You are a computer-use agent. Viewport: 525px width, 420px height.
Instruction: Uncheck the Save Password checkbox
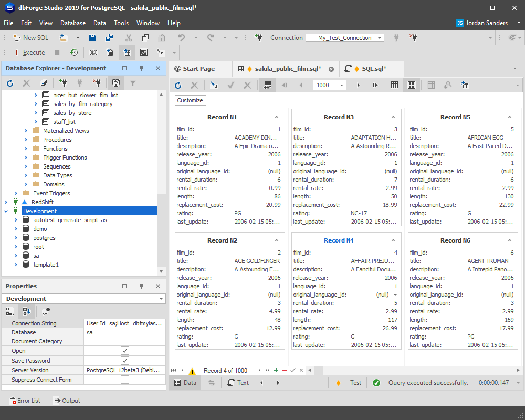(125, 361)
